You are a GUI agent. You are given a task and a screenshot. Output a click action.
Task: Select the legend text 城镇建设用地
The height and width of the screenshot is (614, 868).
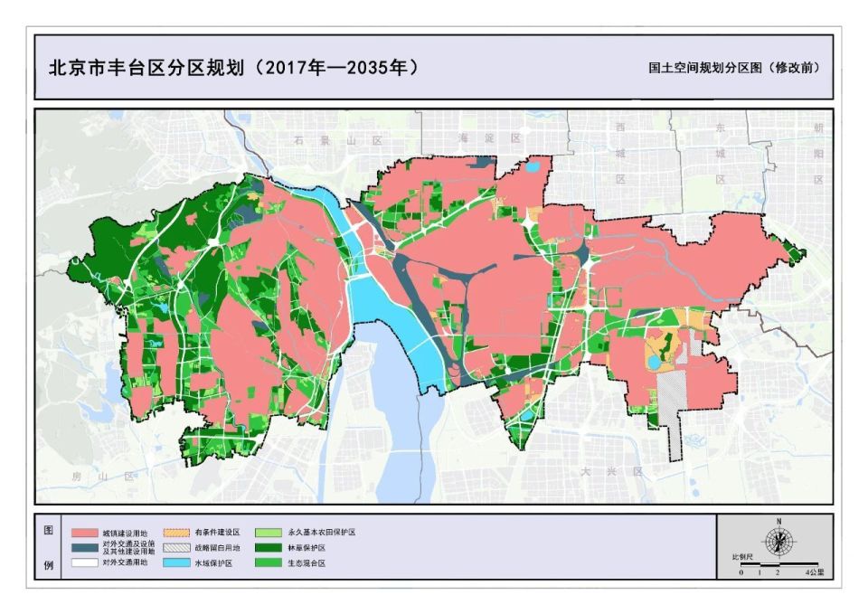point(125,534)
